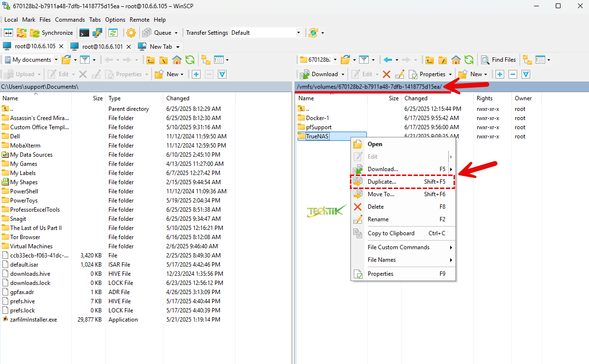
Task: Toggle the remote directory tree icon
Action: [x=528, y=60]
